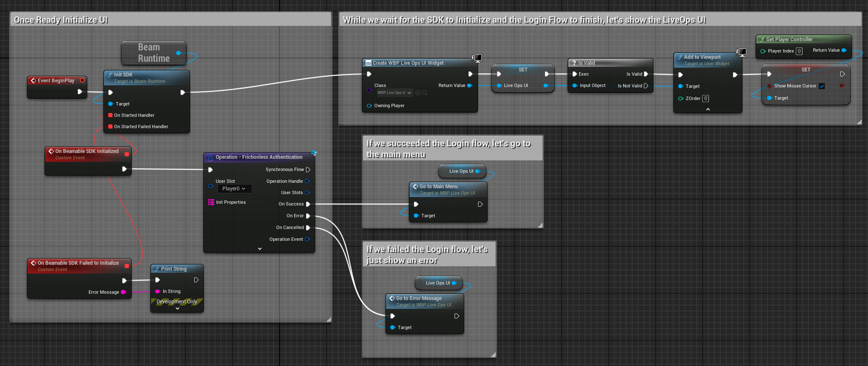This screenshot has height=366, width=868.
Task: Expand the Print String advanced options chevron
Action: click(x=177, y=308)
